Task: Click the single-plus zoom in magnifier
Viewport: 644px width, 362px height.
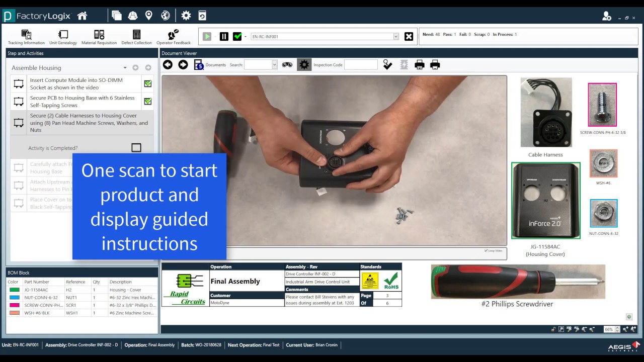Action: tap(625, 329)
